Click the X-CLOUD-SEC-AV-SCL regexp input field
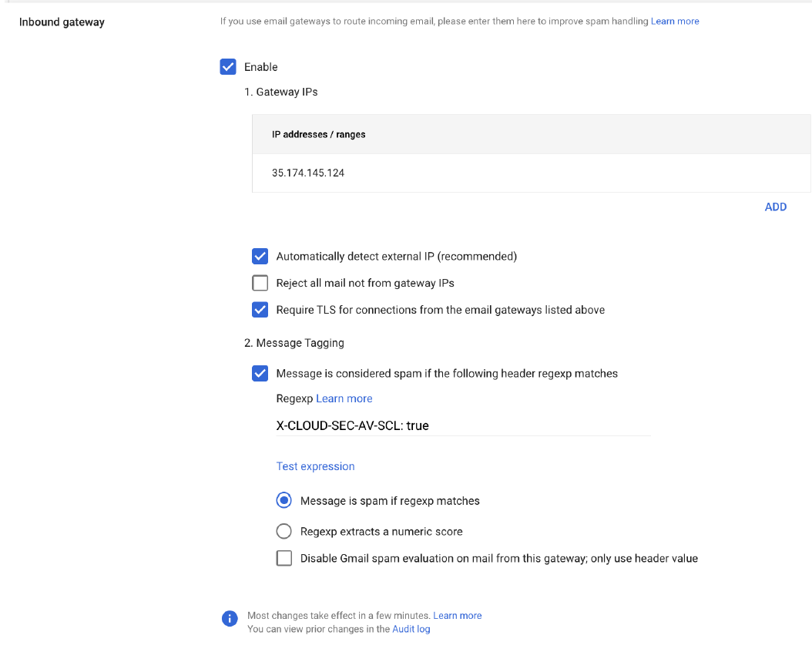Image resolution: width=812 pixels, height=652 pixels. (462, 425)
